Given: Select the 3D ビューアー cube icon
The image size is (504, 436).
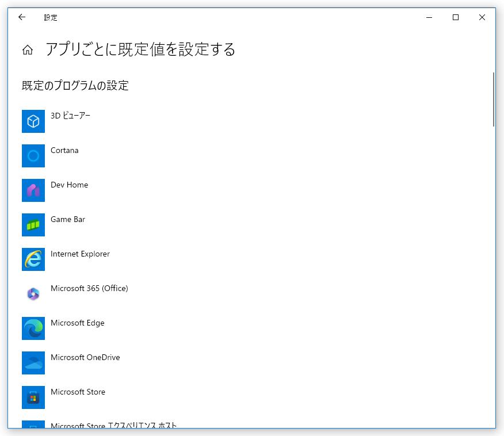Looking at the screenshot, I should click(33, 121).
